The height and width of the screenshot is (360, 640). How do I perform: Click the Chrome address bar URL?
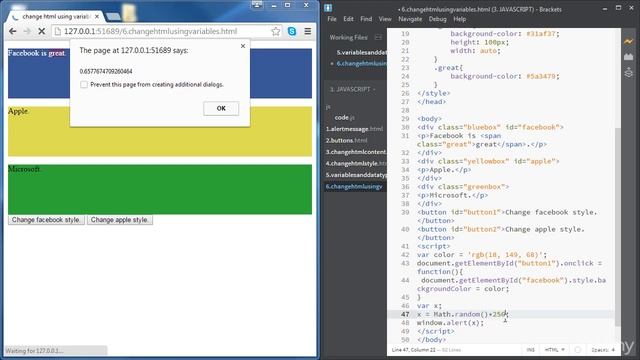150,31
